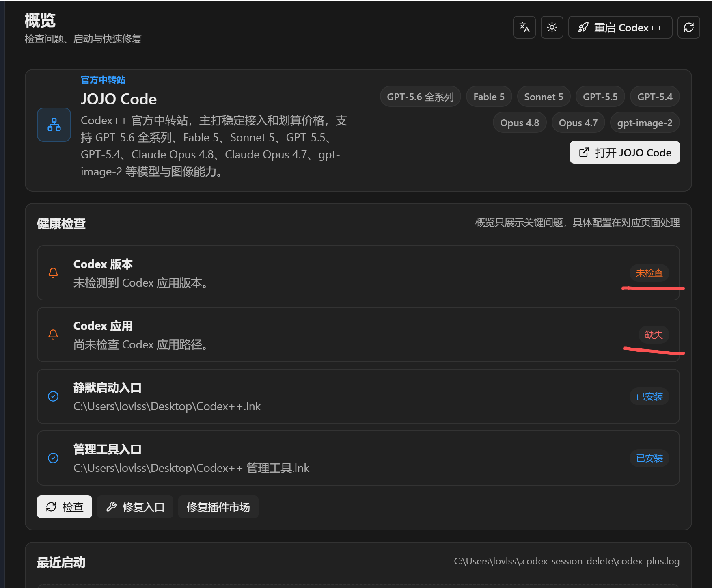
Task: Click the Codex++.lnk desktop shortcut path
Action: [x=167, y=406]
